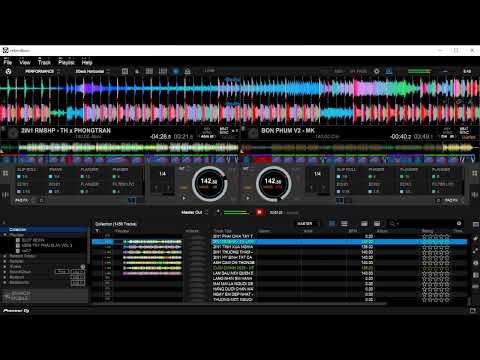Seek on deck 1's overview waveform

click(x=120, y=148)
